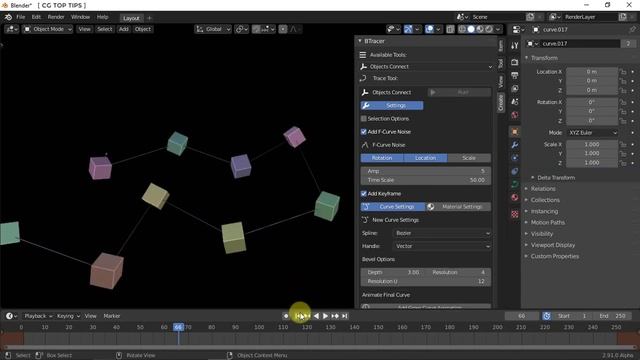Image resolution: width=640 pixels, height=360 pixels.
Task: Click the BTracer Settings button
Action: [392, 105]
